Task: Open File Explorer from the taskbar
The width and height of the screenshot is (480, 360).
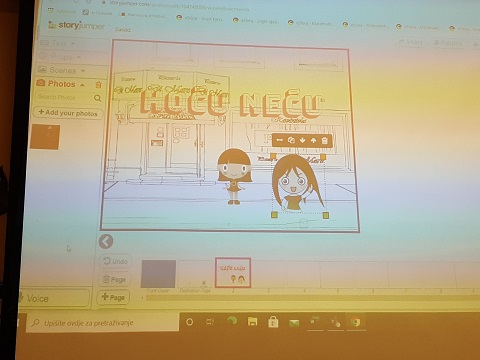Action: [x=252, y=321]
